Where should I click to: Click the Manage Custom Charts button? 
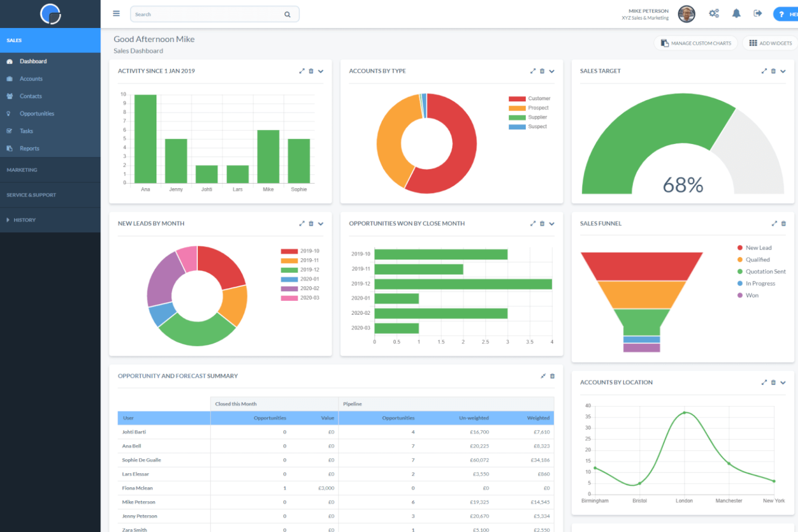(696, 43)
